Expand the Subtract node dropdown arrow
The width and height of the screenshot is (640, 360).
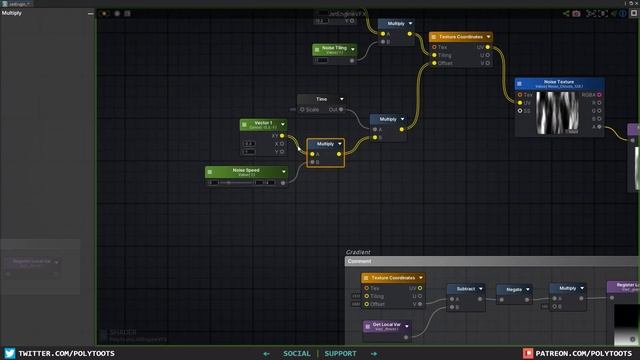point(481,289)
